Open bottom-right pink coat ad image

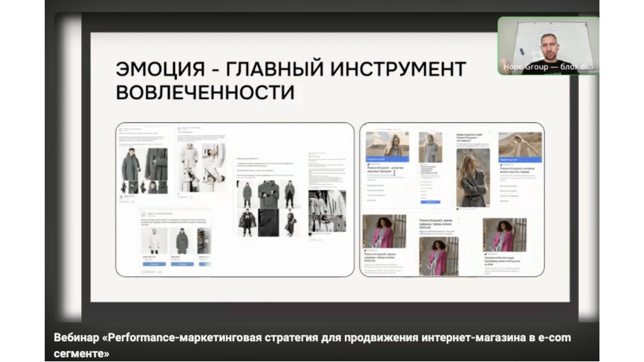pos(504,235)
